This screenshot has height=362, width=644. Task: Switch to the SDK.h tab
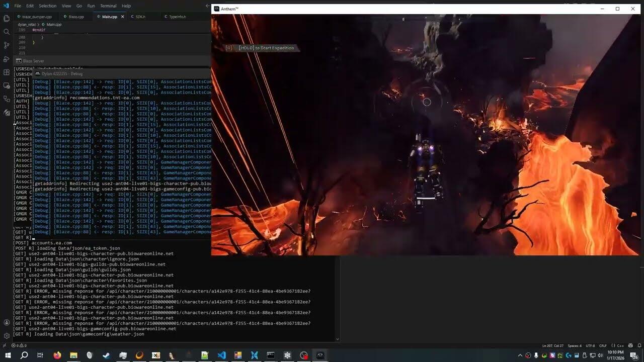tap(140, 17)
